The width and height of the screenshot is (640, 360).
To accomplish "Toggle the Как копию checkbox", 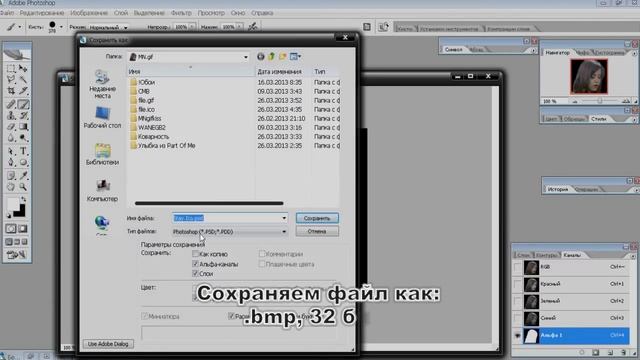I will (x=195, y=254).
